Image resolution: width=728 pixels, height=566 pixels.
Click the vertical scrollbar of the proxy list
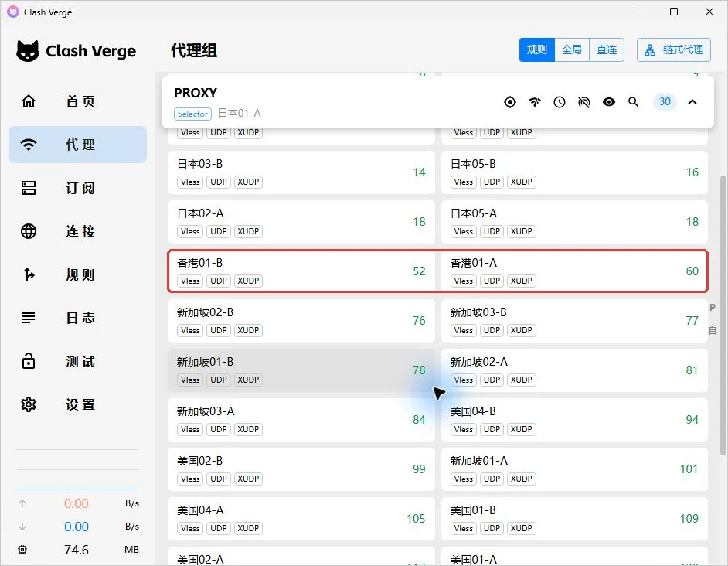pos(723,316)
